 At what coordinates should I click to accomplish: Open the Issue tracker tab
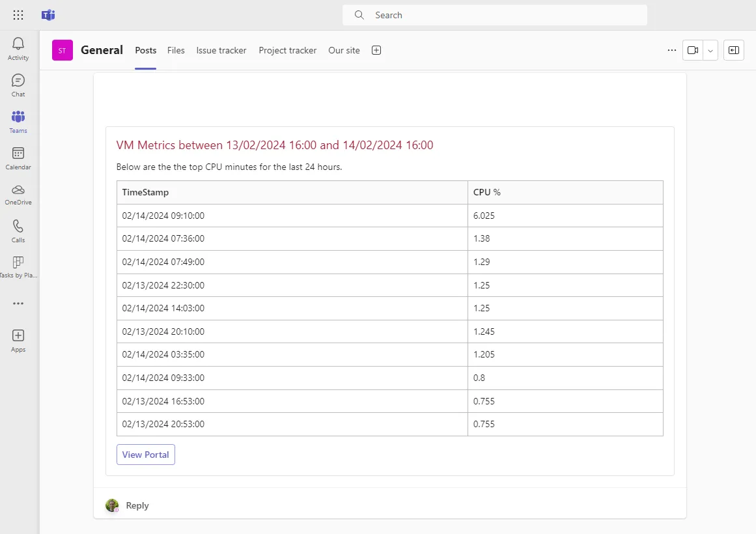[x=221, y=50]
